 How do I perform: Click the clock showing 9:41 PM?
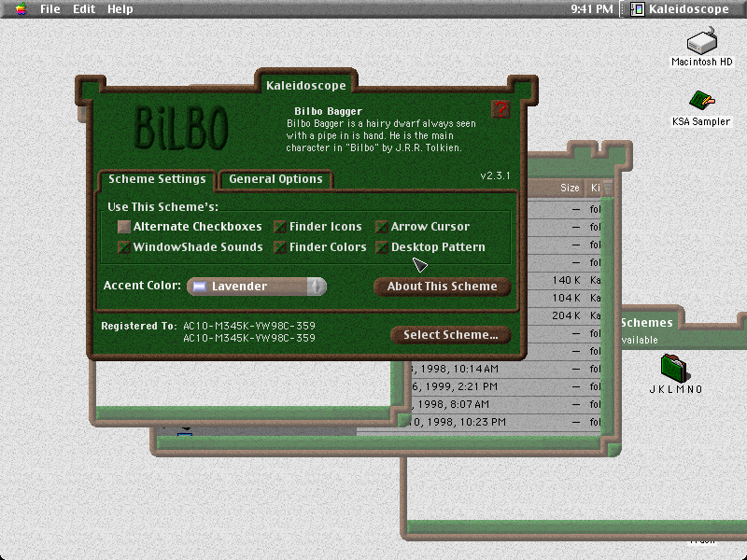pos(592,9)
